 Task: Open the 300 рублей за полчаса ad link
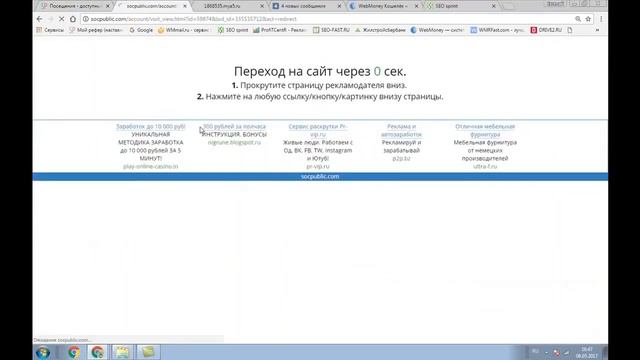point(234,127)
